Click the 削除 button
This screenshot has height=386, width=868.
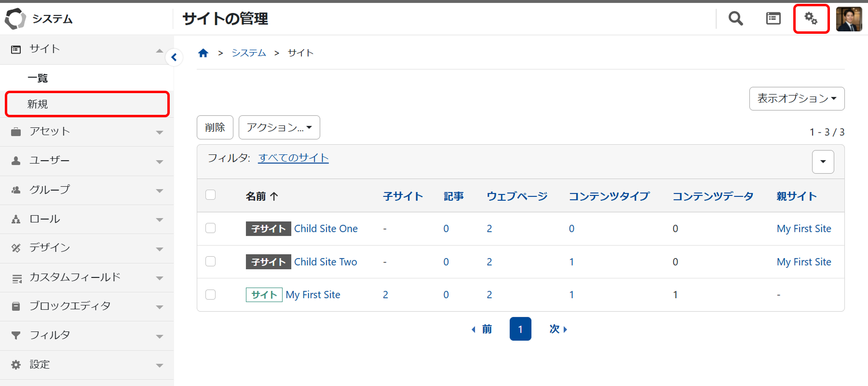tap(215, 127)
